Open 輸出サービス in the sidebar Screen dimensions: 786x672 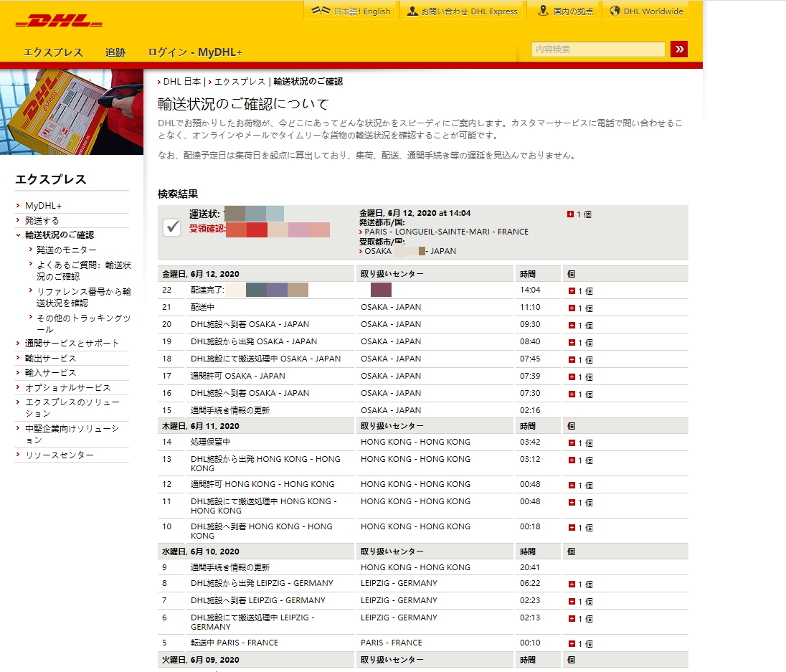[x=51, y=359]
